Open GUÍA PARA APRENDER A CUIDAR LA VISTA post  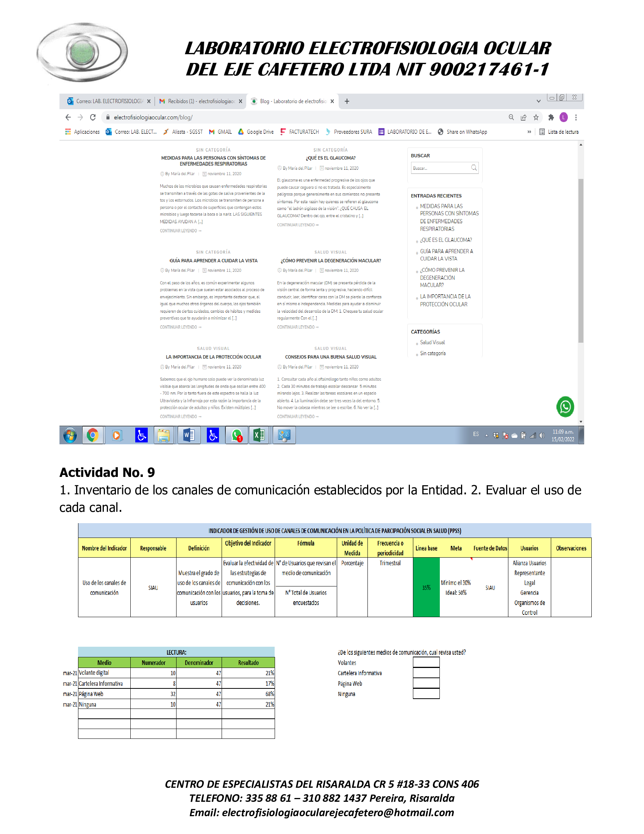click(213, 260)
